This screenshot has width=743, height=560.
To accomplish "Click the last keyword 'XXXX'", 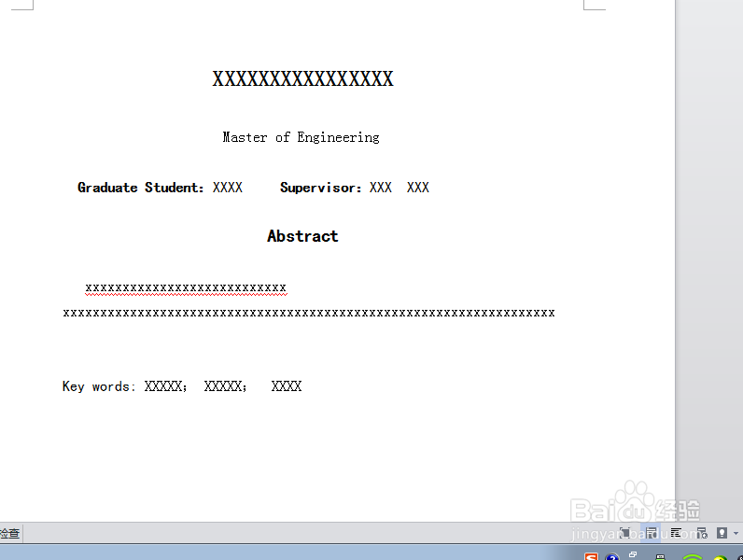I will tap(287, 386).
